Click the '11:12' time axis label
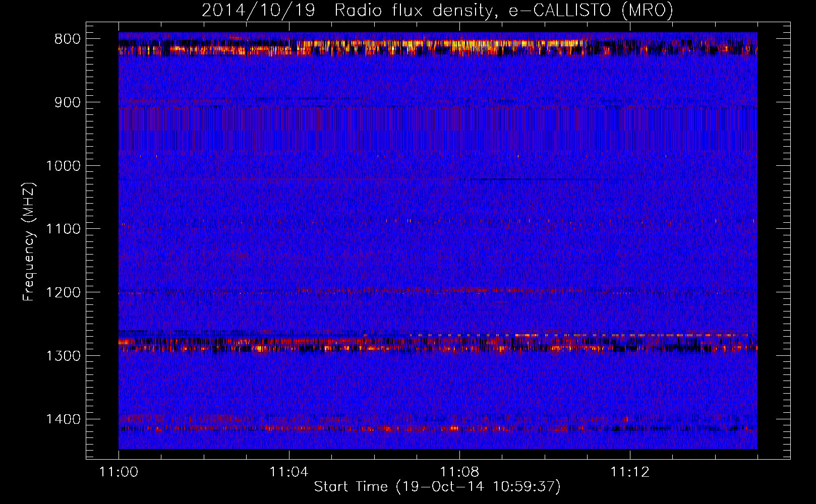The image size is (816, 504). tap(630, 472)
